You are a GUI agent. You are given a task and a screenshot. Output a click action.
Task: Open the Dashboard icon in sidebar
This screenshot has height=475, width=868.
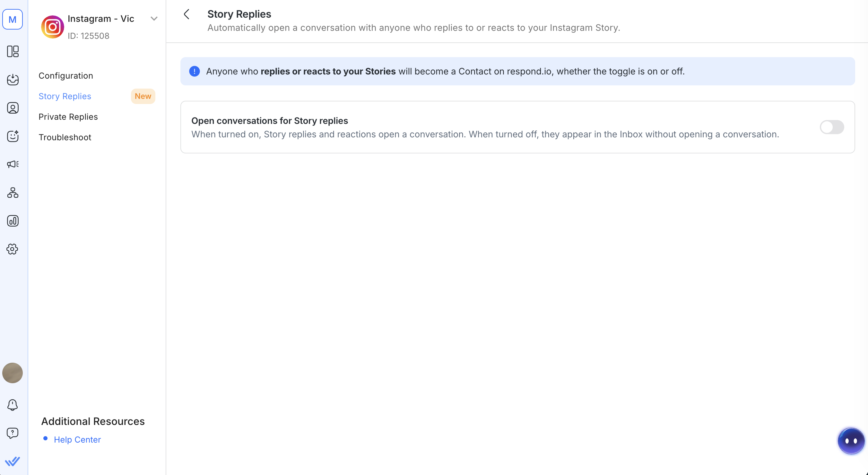[13, 52]
